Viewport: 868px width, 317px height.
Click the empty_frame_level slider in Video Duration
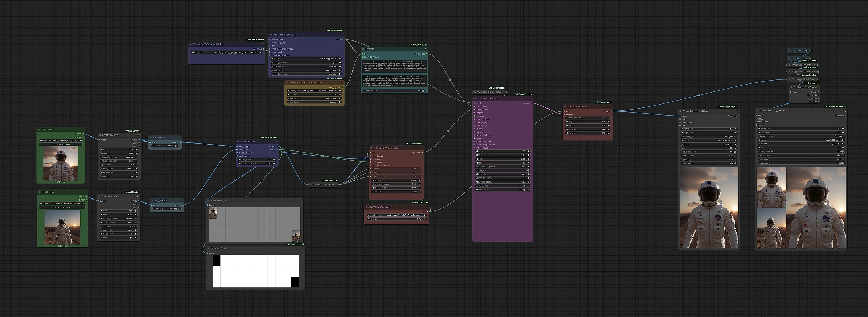coord(257,163)
